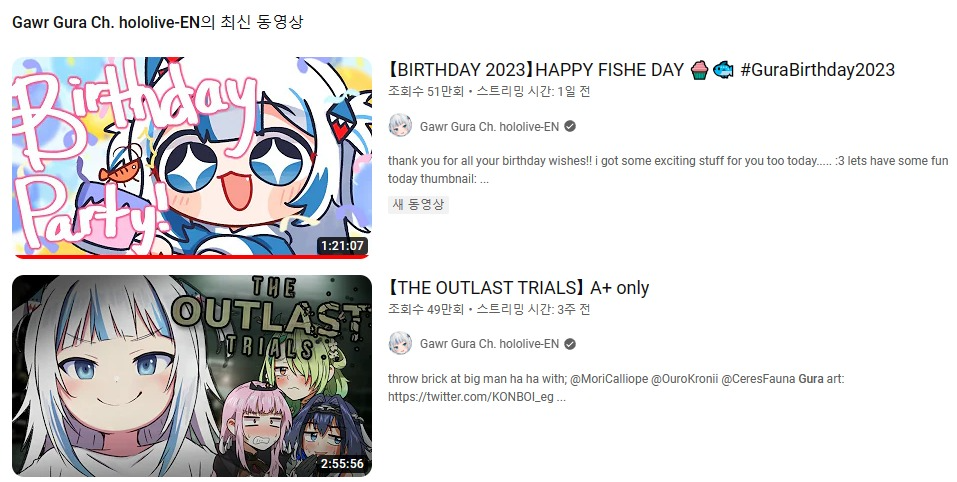
Task: Open the Birthday Party video thumbnail
Action: (x=192, y=157)
